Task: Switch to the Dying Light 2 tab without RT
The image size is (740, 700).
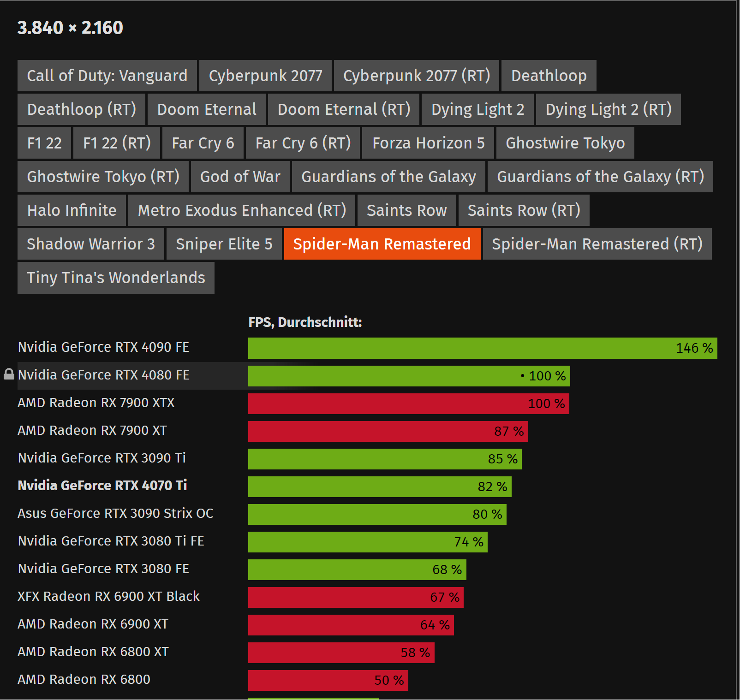Action: (477, 109)
